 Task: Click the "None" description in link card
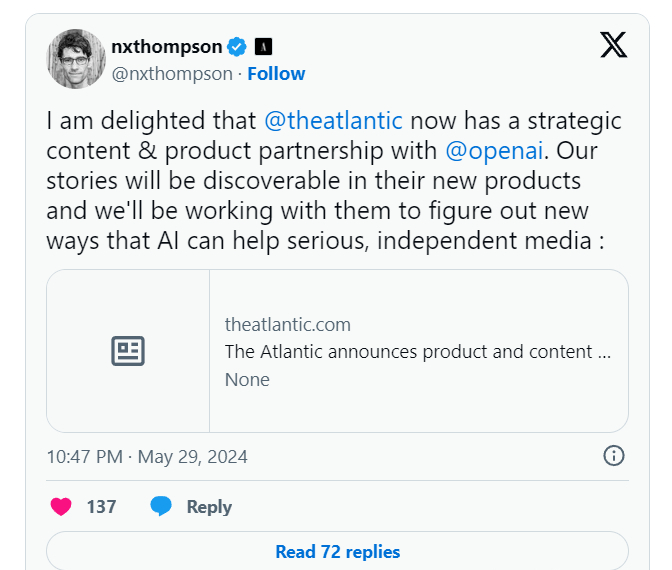pyautogui.click(x=247, y=379)
